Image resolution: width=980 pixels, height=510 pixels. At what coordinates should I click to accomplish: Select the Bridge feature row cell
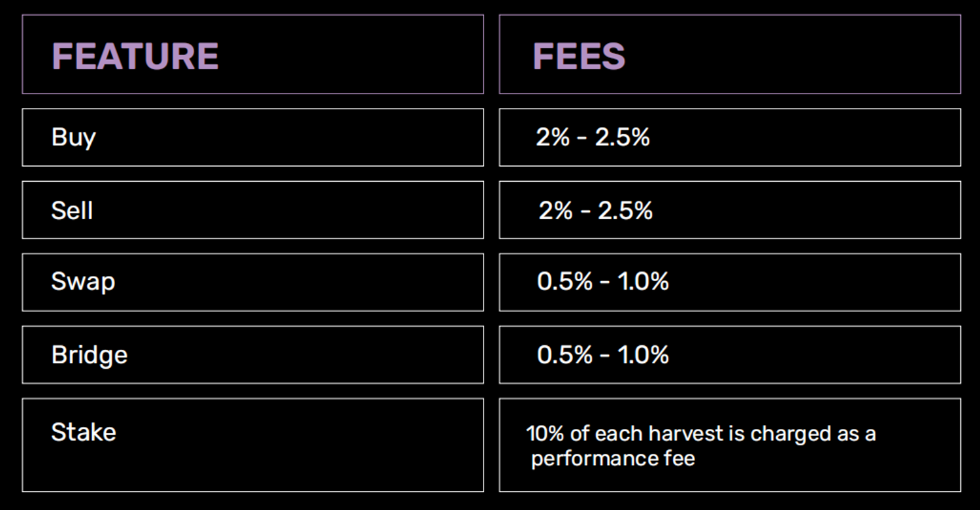253,354
